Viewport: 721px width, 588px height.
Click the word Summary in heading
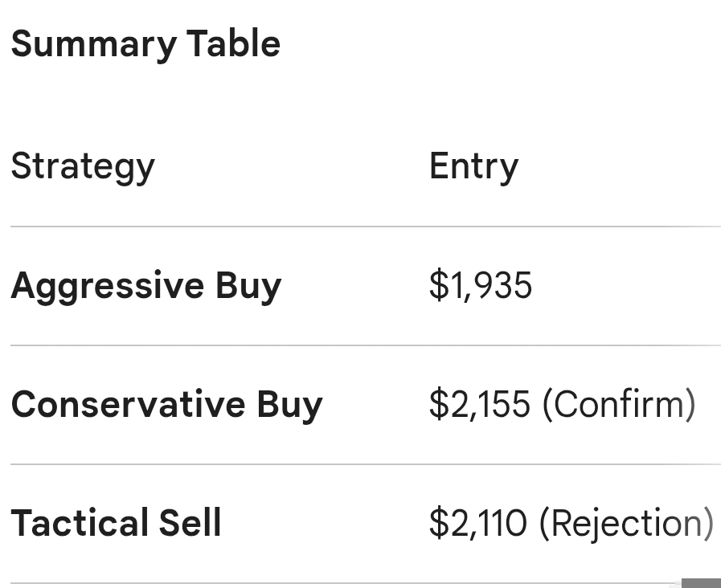93,44
